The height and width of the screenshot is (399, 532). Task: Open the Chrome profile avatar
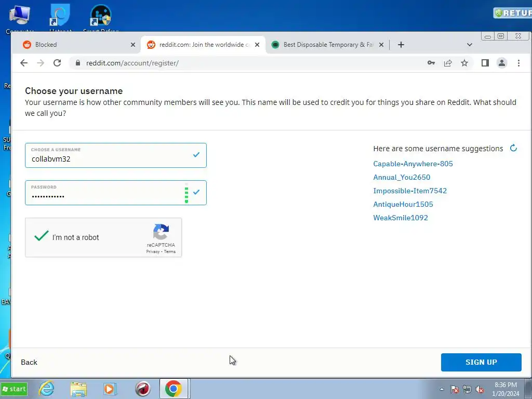point(502,63)
